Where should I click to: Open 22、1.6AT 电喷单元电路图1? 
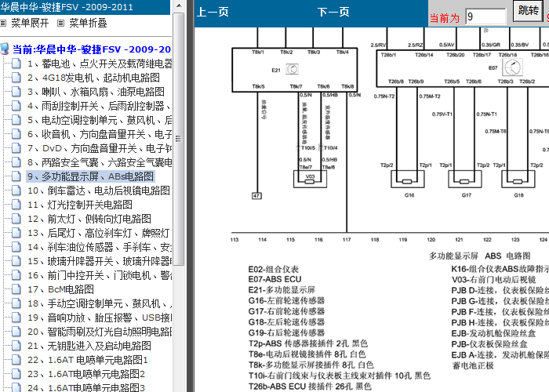tap(88, 360)
